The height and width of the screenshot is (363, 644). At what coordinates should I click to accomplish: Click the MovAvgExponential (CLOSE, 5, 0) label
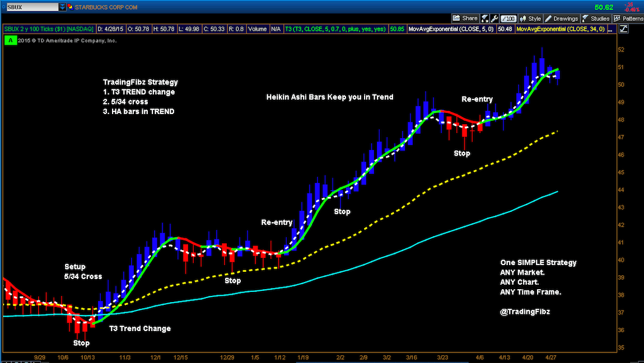(x=451, y=29)
